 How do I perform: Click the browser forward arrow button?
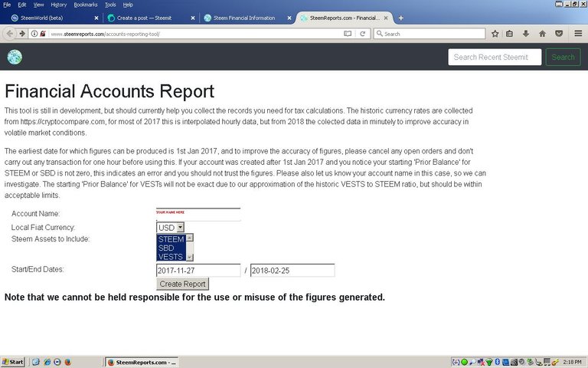pyautogui.click(x=22, y=34)
